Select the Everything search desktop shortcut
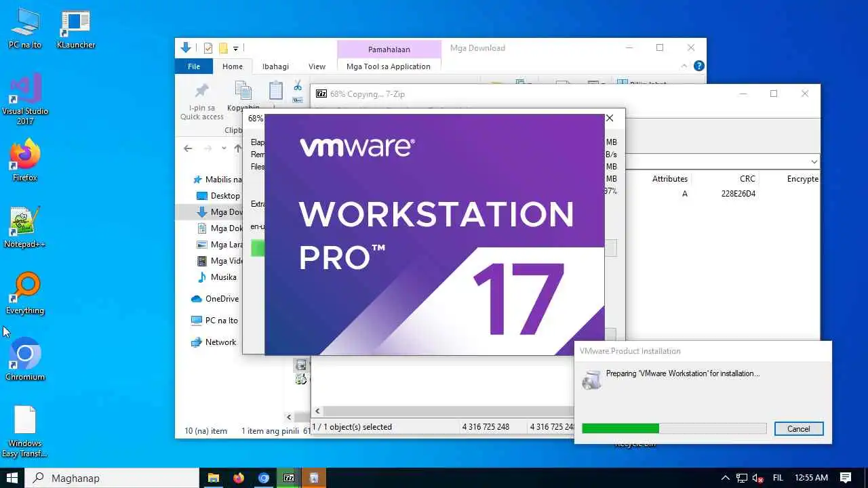 (x=25, y=293)
